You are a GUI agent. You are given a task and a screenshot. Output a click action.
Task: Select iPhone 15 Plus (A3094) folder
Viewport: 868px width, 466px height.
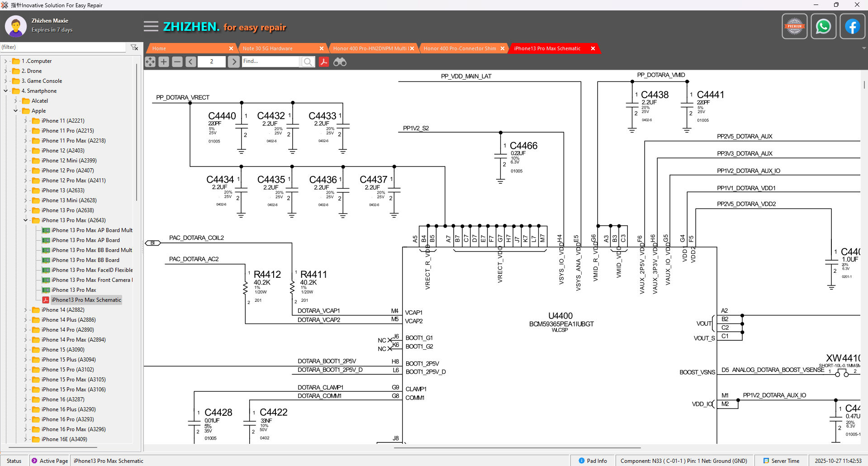pos(68,360)
